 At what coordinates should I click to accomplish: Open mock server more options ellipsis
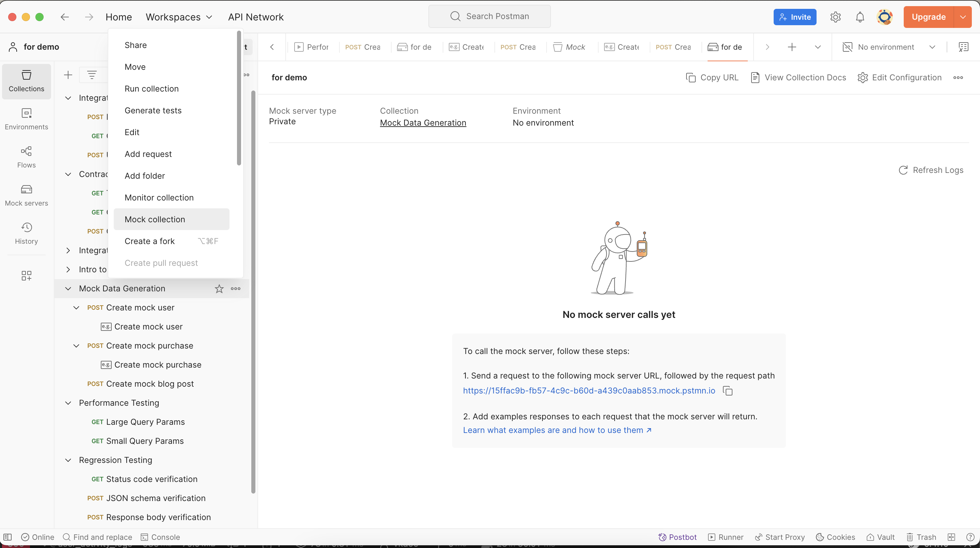pos(958,78)
